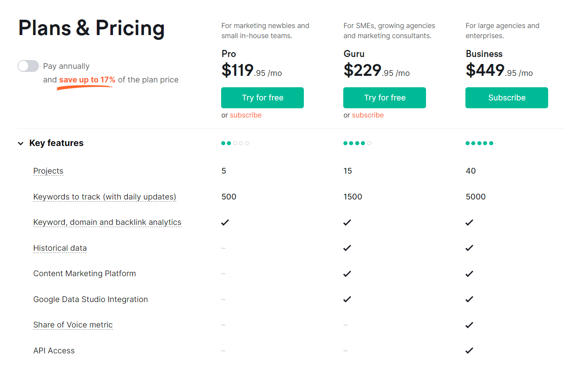Screen dimensions: 588x370
Task: Click the Business plan feature-level dots
Action: (x=480, y=143)
